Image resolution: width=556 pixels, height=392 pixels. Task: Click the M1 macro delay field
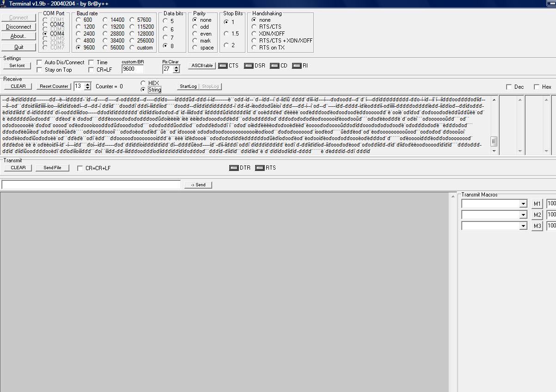(551, 204)
